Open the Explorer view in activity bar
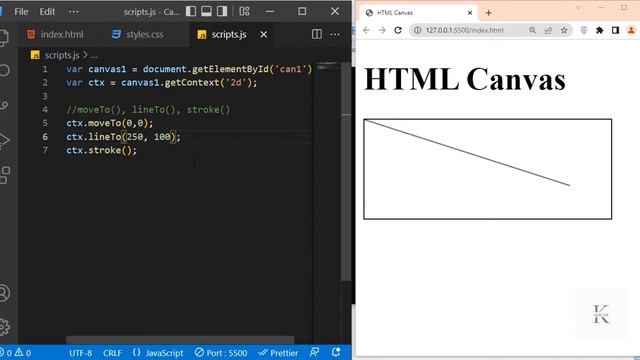Image resolution: width=640 pixels, height=360 pixels. (4, 38)
